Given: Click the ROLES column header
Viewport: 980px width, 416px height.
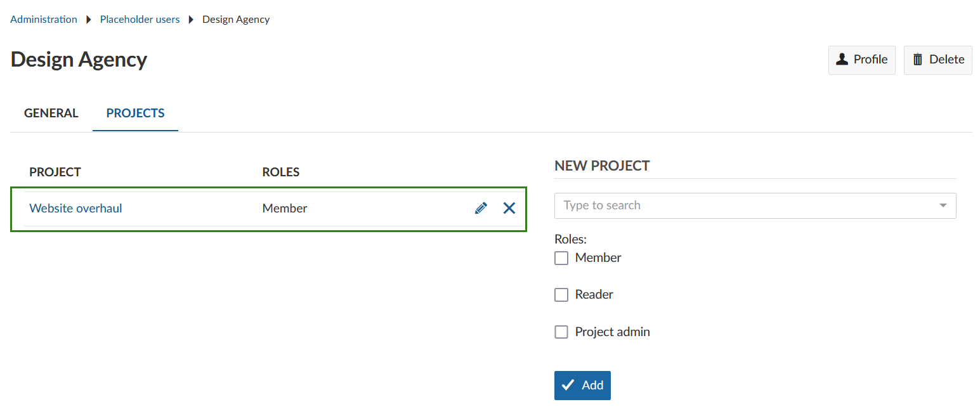Looking at the screenshot, I should (281, 172).
